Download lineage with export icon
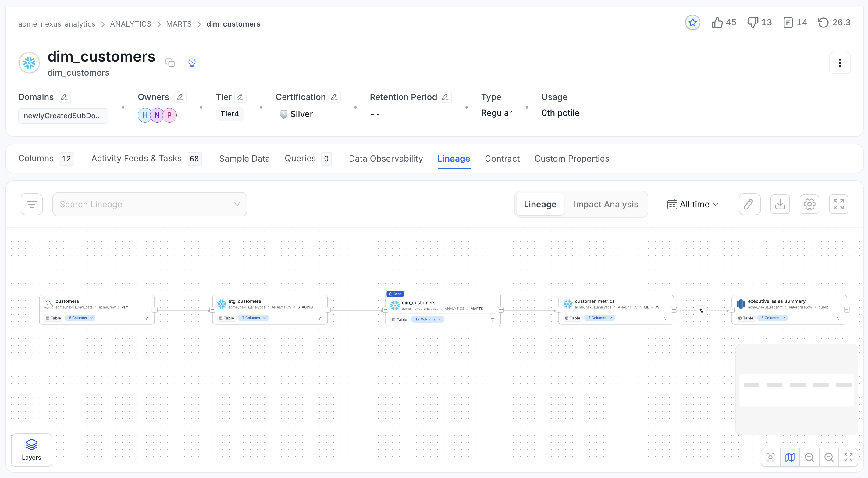Image resolution: width=868 pixels, height=478 pixels. click(x=780, y=204)
